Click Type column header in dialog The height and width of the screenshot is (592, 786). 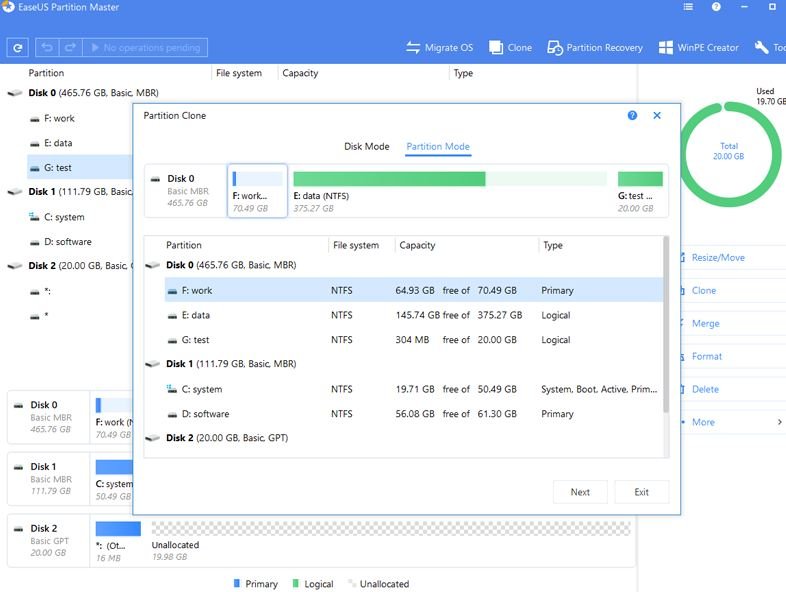click(x=553, y=245)
